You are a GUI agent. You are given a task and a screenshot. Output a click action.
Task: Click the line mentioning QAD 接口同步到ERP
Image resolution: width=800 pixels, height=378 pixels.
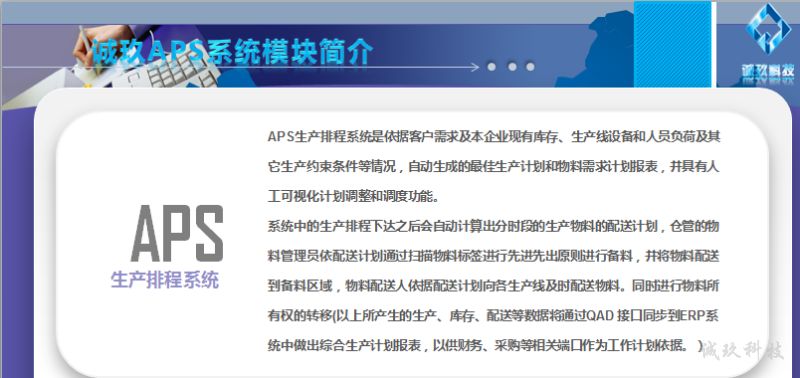(x=493, y=316)
